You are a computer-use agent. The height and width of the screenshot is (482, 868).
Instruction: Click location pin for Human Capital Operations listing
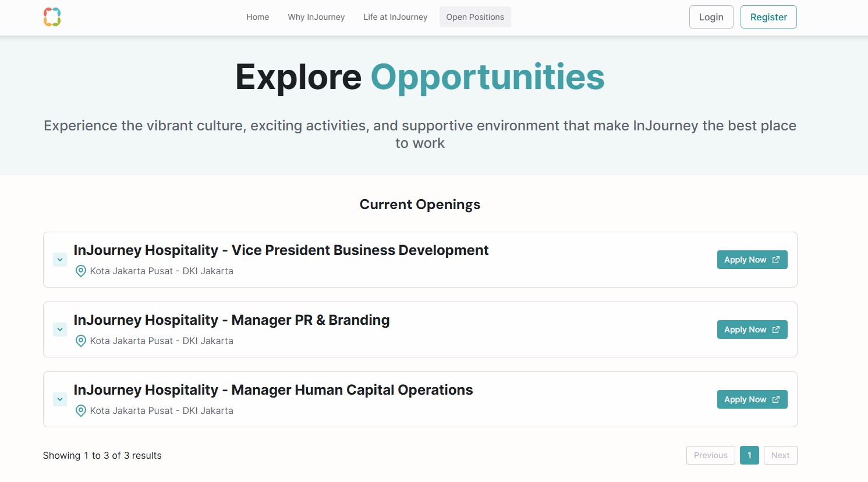point(81,411)
